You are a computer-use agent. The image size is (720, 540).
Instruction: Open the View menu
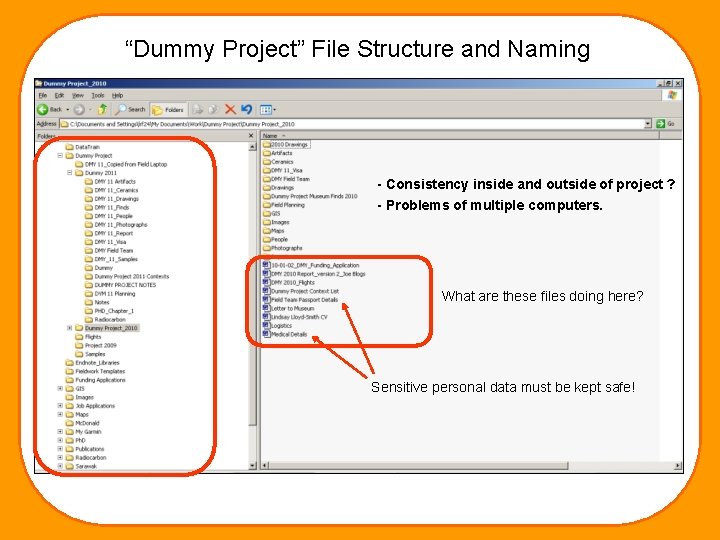click(78, 96)
